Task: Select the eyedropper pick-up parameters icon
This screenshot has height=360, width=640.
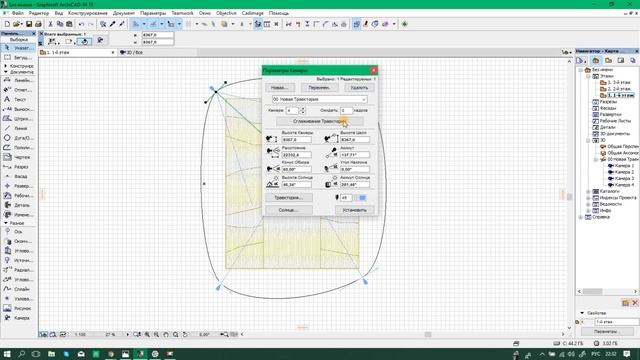Action: pos(113,24)
